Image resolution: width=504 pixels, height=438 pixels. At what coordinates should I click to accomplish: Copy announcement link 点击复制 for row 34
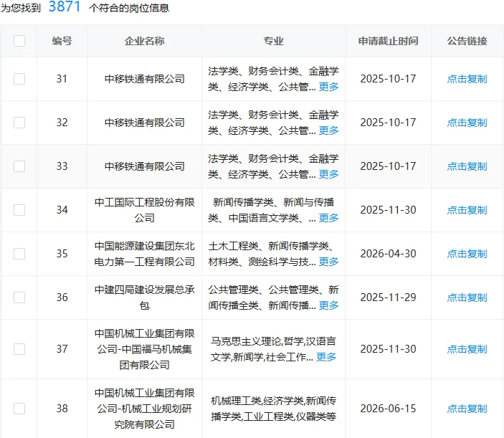[467, 210]
